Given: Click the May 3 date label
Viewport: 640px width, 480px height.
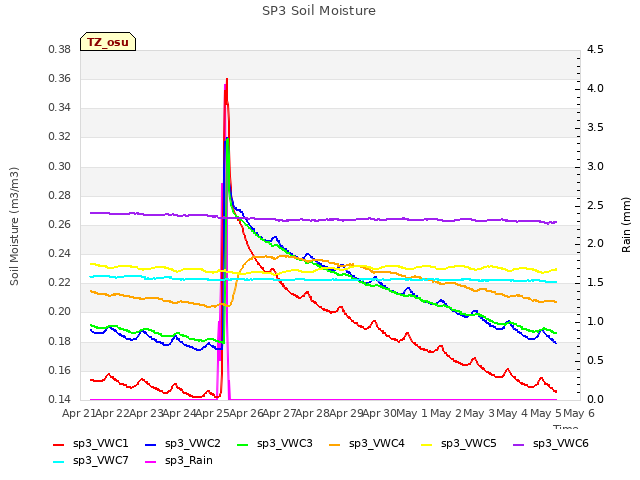Looking at the screenshot, I should pos(480,414).
